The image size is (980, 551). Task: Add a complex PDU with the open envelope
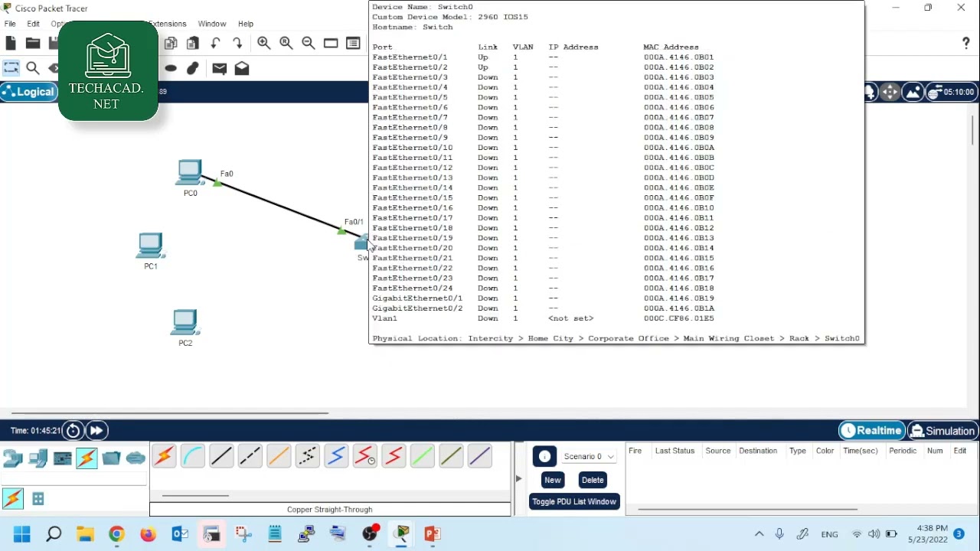click(242, 68)
